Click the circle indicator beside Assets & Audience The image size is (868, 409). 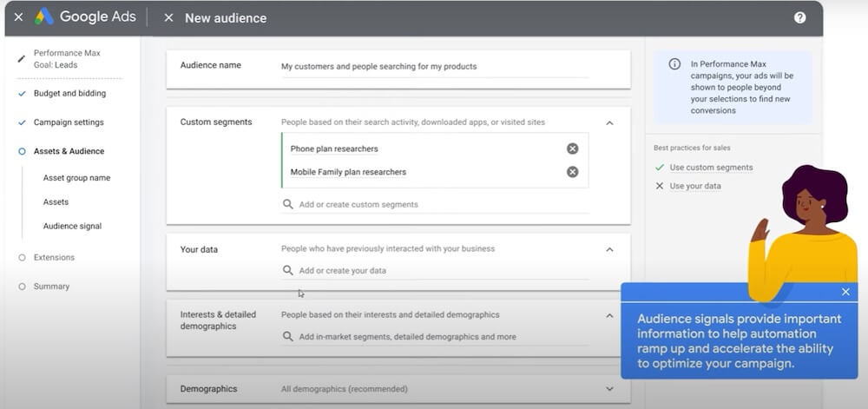coord(22,151)
